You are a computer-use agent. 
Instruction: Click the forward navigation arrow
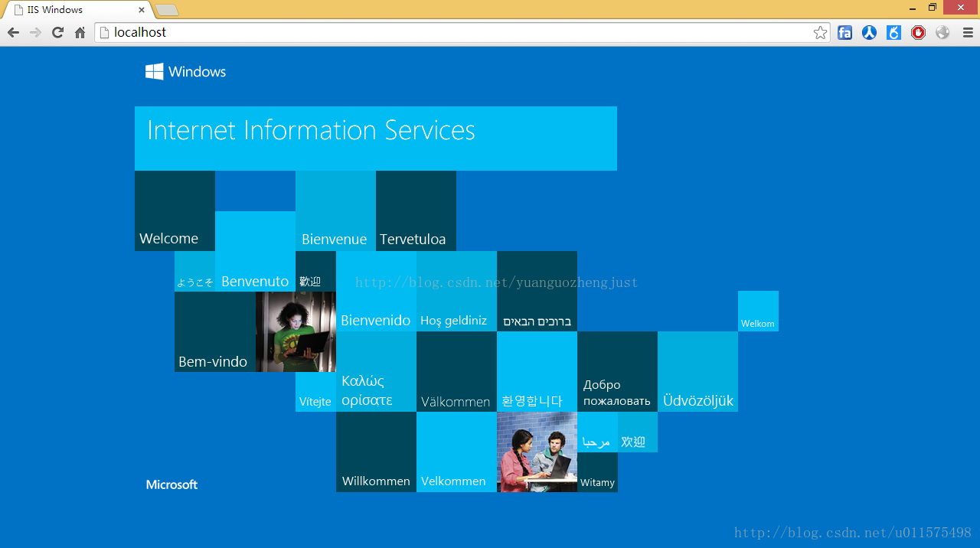pos(35,32)
